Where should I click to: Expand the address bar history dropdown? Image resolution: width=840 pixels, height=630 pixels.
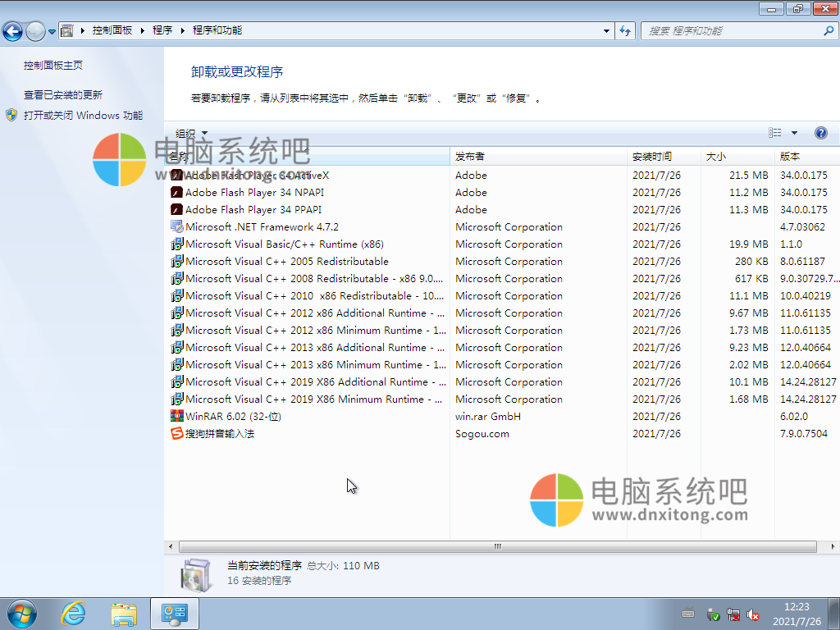click(x=605, y=30)
